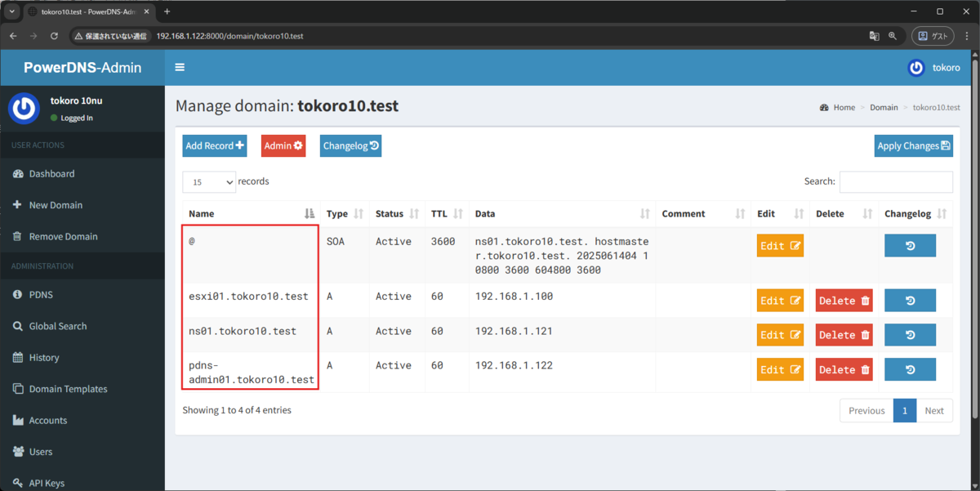The image size is (980, 491).
Task: Delete the esxi01.tokoro10.test record
Action: pyautogui.click(x=844, y=301)
